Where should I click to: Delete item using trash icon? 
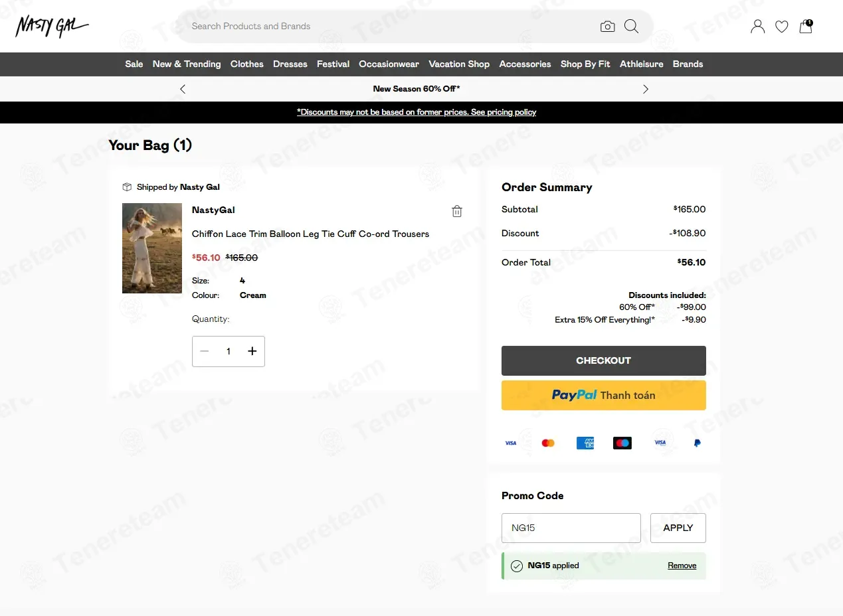point(457,211)
